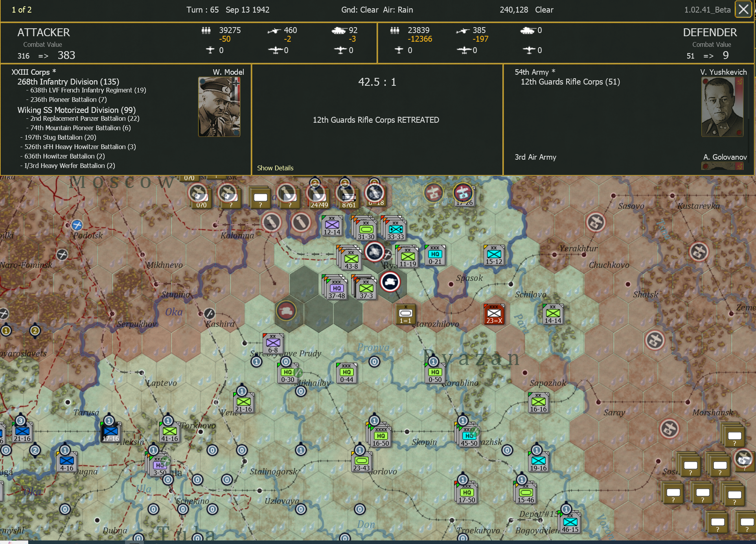Select the red 23=X unit counter
This screenshot has height=544, width=756.
tap(494, 314)
